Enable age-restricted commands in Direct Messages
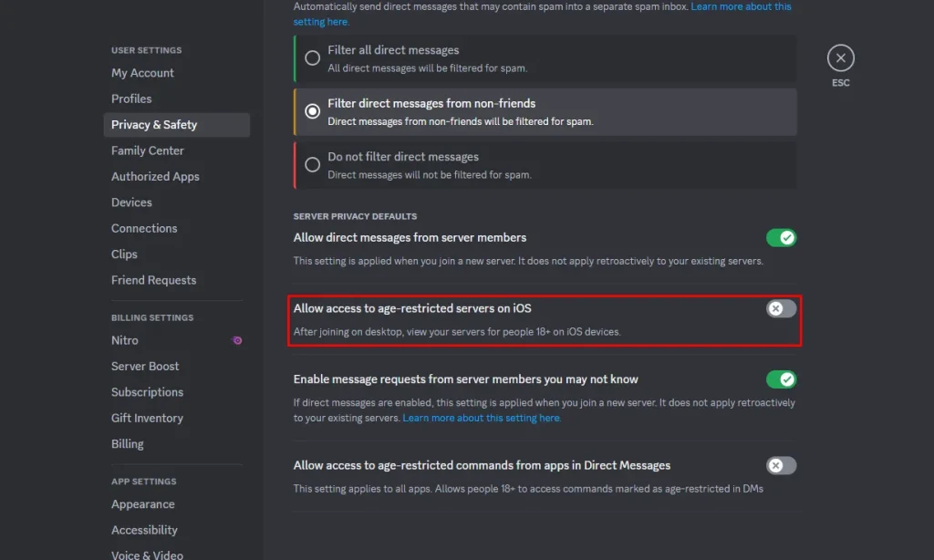 coord(781,465)
